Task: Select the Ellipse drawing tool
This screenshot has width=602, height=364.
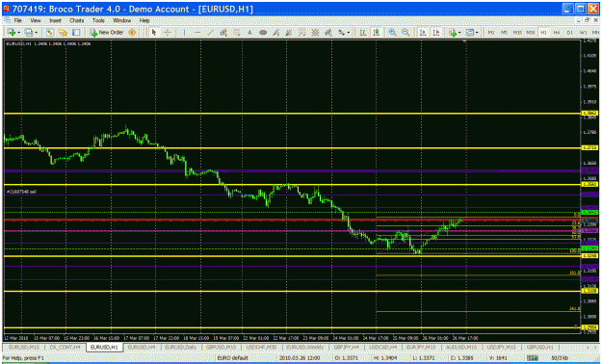Action: pyautogui.click(x=263, y=33)
